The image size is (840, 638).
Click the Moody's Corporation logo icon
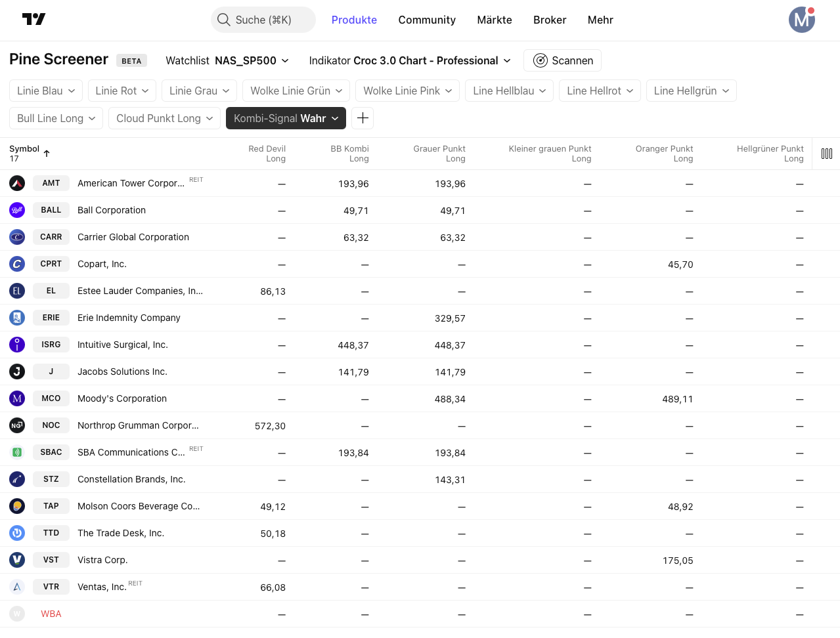coord(17,398)
